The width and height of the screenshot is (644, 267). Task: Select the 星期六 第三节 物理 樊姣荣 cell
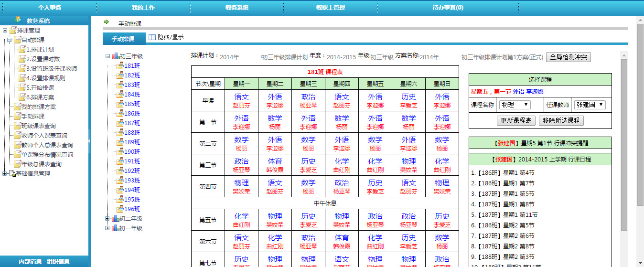pyautogui.click(x=408, y=165)
